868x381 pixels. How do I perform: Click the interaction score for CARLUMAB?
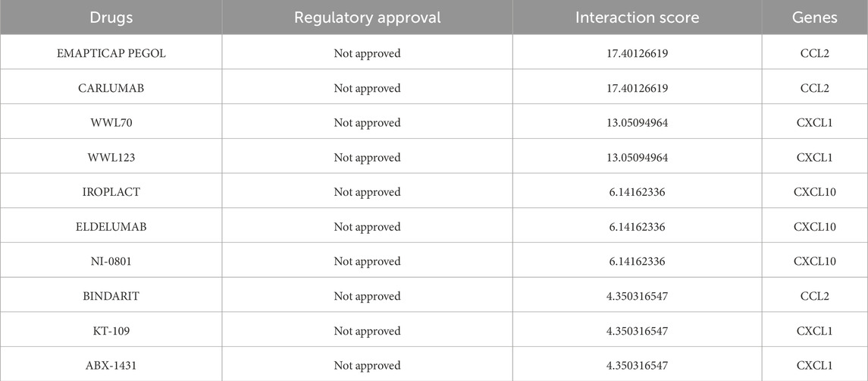637,88
